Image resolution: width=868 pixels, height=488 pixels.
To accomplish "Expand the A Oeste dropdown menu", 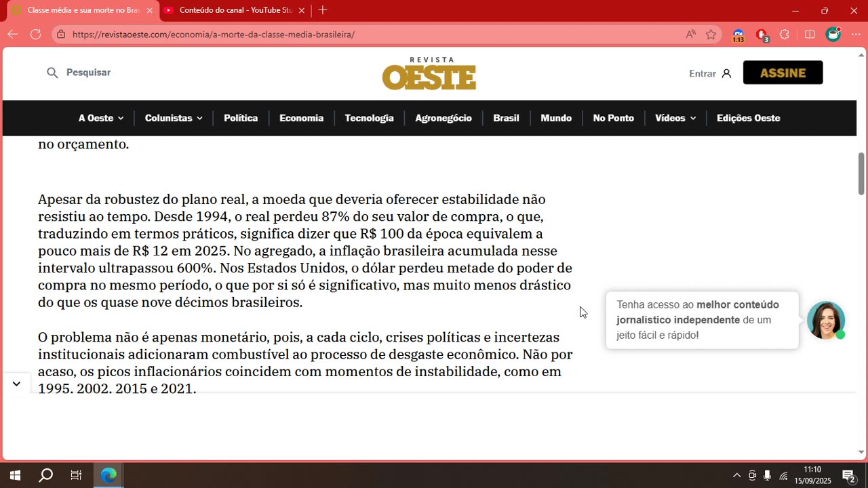I will coord(101,118).
